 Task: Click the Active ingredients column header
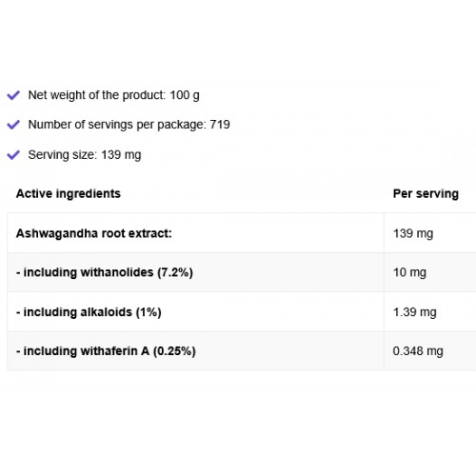[69, 193]
